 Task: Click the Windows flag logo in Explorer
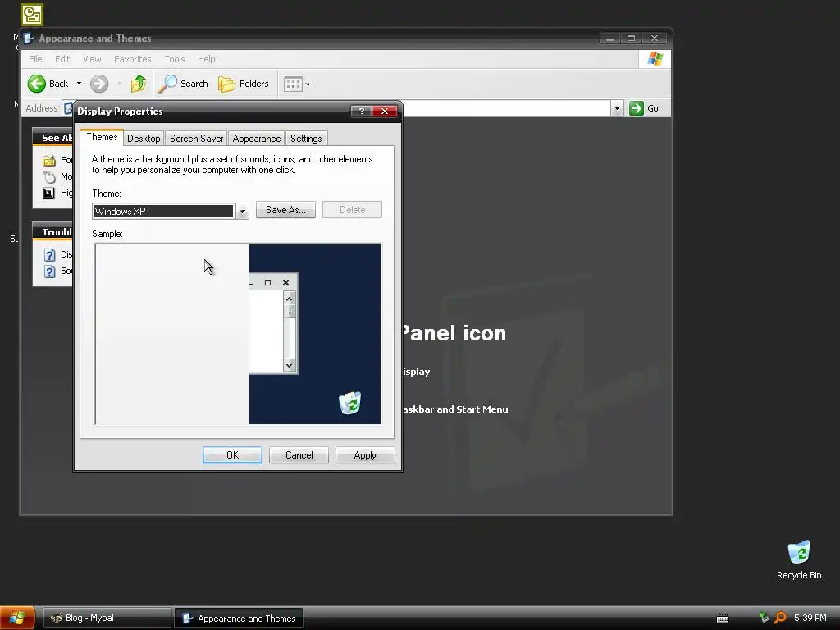pos(655,59)
